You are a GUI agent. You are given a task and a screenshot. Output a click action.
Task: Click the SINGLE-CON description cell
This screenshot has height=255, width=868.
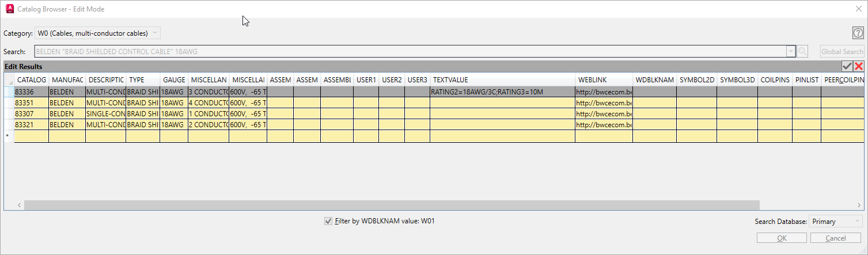(x=105, y=113)
